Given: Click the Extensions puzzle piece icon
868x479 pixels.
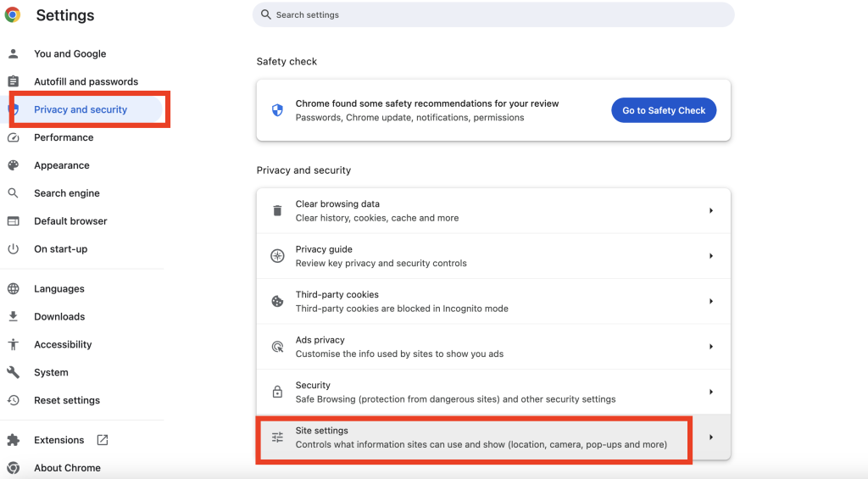Looking at the screenshot, I should tap(14, 440).
